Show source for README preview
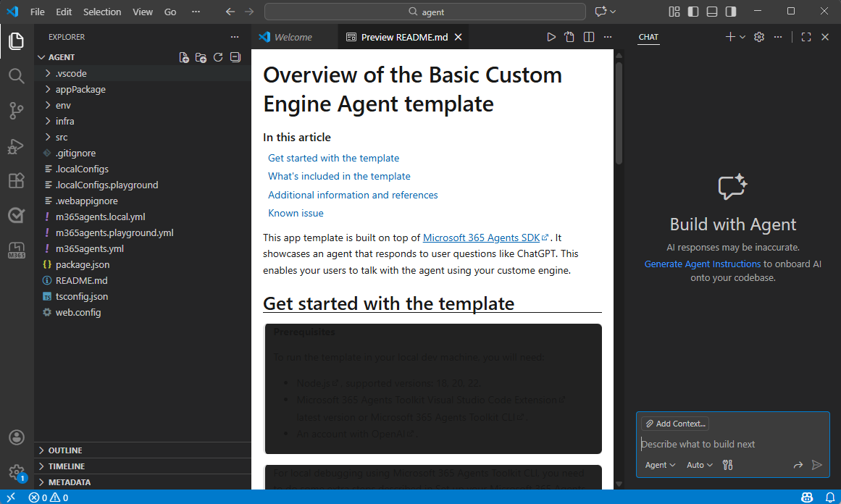This screenshot has width=841, height=504. pos(569,37)
